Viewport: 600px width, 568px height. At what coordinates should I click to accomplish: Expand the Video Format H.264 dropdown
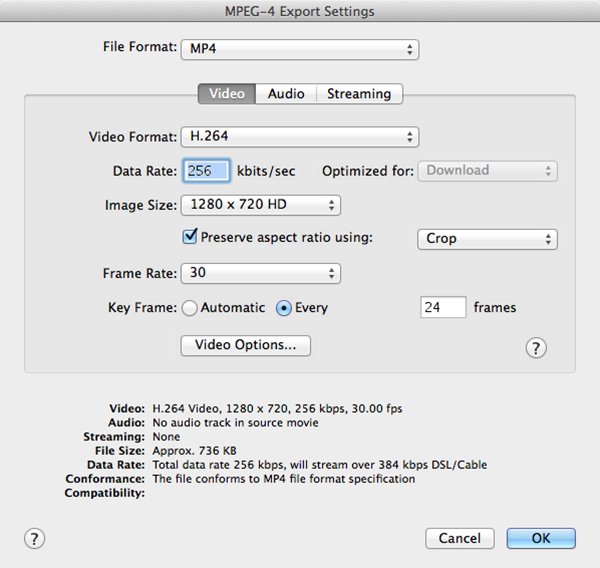pos(299,137)
